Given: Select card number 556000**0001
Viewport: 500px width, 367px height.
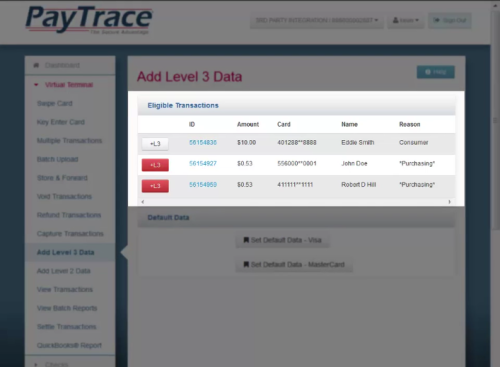Looking at the screenshot, I should [x=297, y=164].
